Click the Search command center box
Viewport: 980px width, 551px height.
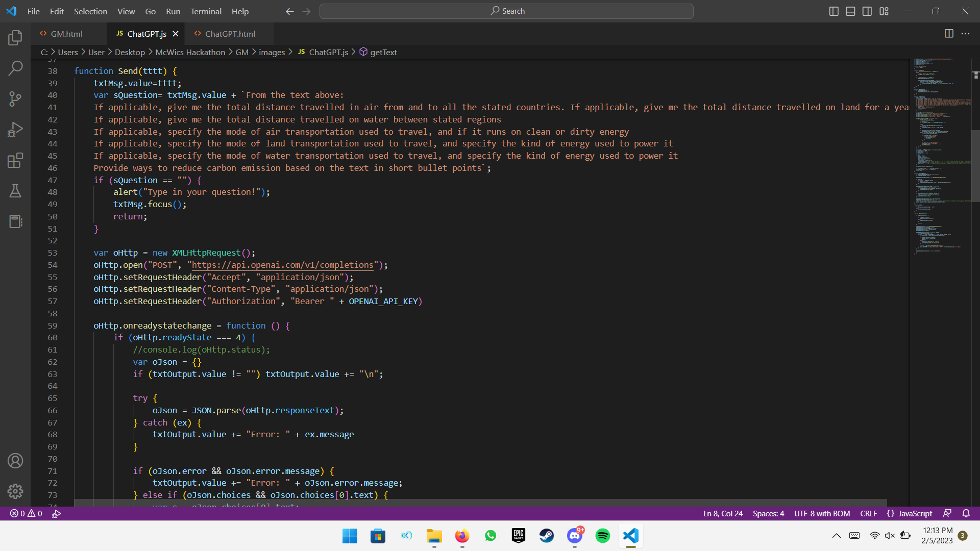pos(506,11)
